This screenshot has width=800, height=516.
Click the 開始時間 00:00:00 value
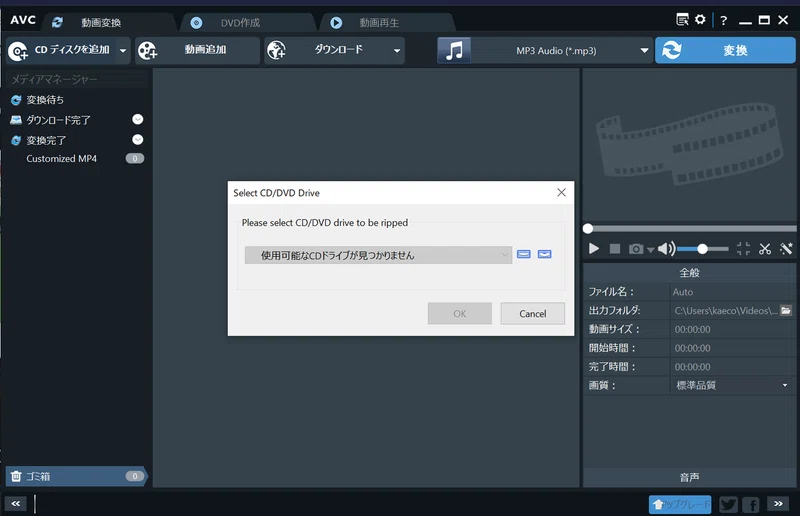click(x=692, y=348)
